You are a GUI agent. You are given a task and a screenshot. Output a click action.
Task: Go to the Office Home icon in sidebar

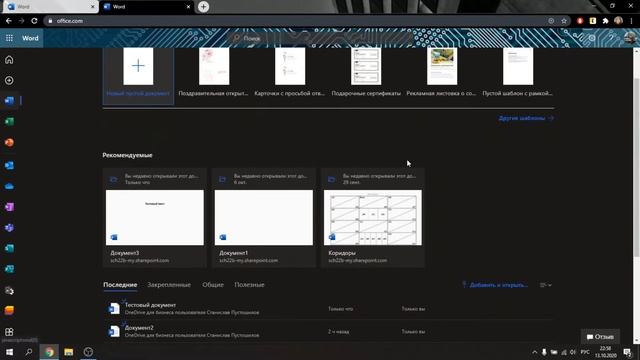point(9,60)
